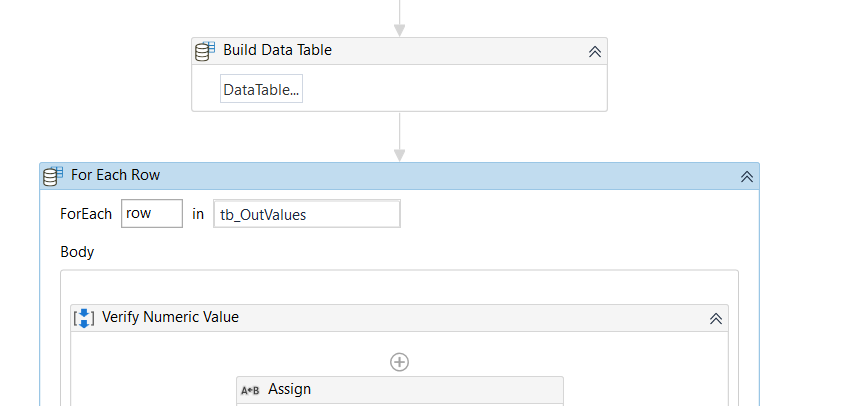Click the tb_OutValues input field
The image size is (842, 406).
coord(306,214)
